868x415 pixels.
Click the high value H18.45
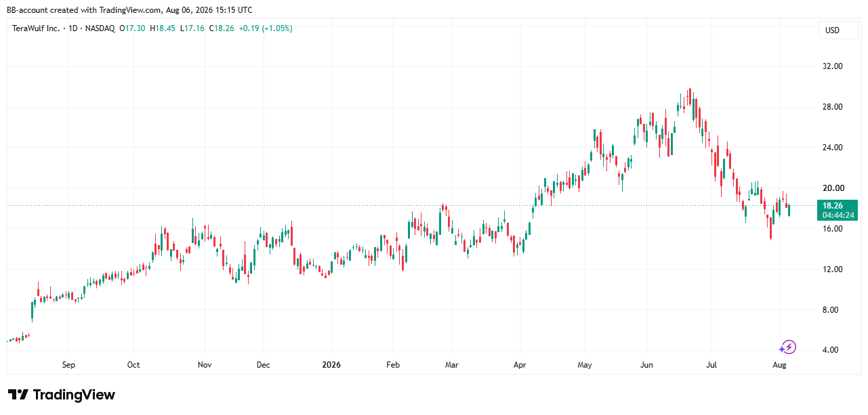pos(163,28)
